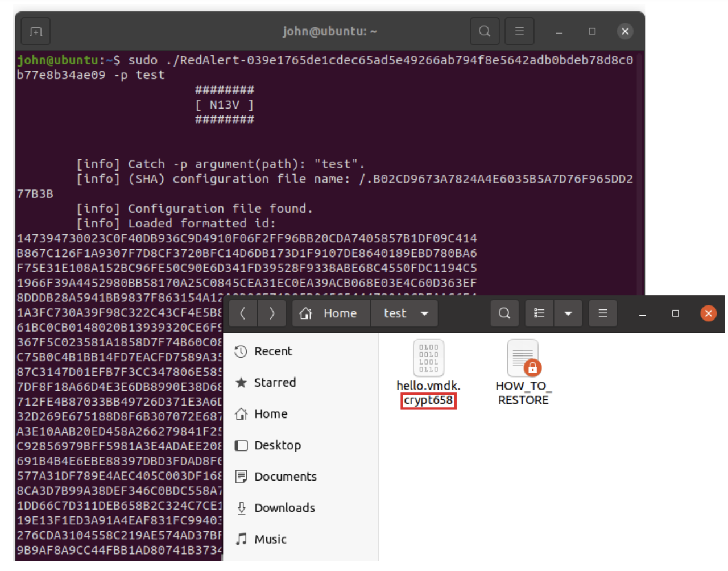The image size is (728, 571).
Task: Maximize the terminal window
Action: coord(592,31)
